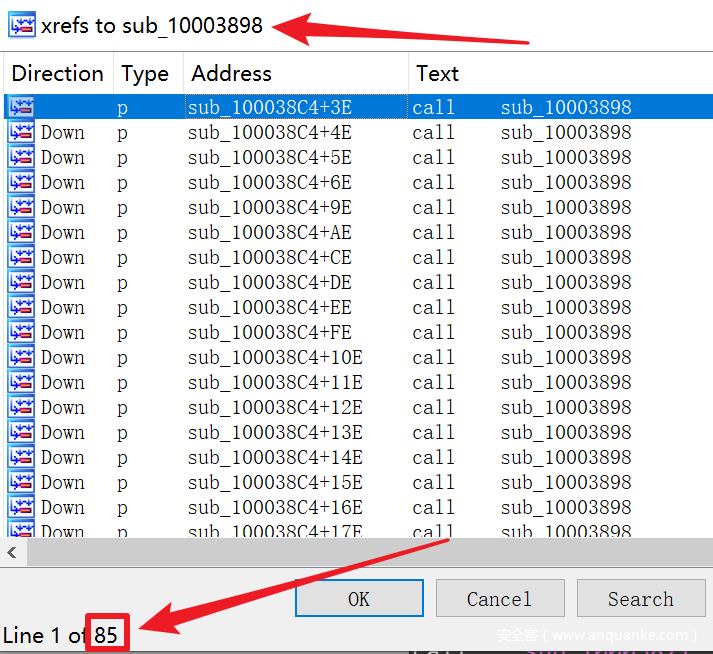Sort list by Direction column header
This screenshot has width=713, height=654.
pyautogui.click(x=57, y=74)
